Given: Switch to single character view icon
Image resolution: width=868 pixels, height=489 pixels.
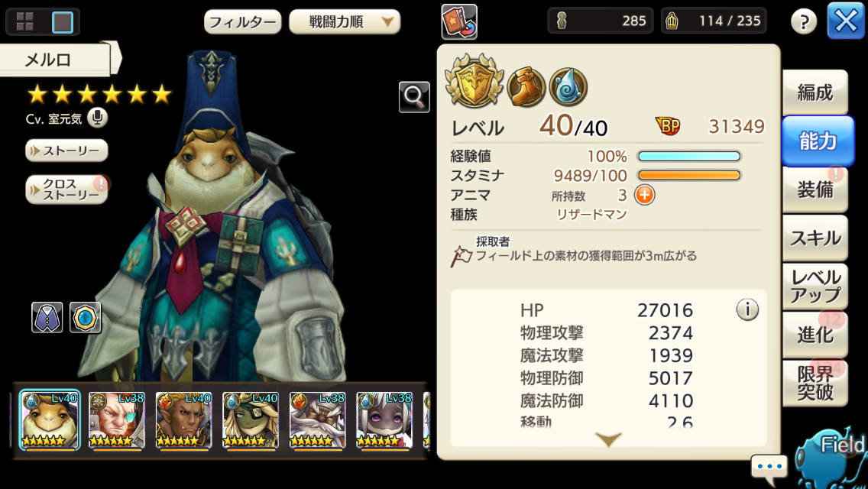Looking at the screenshot, I should pyautogui.click(x=62, y=21).
